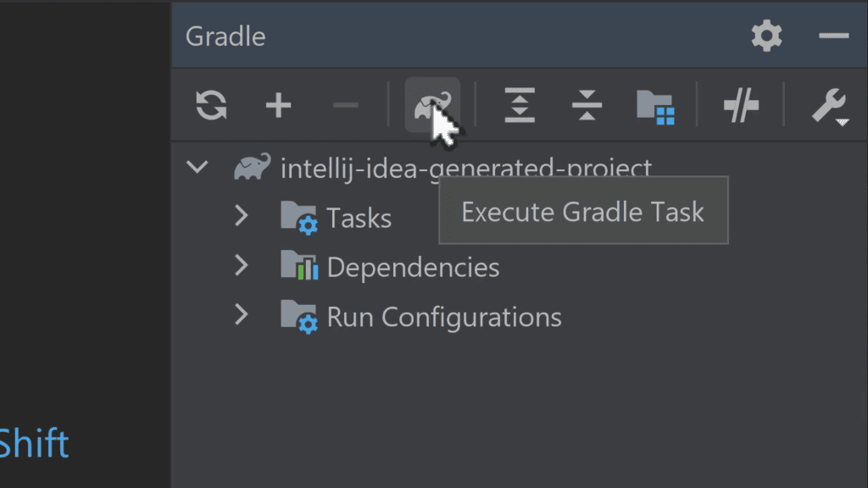Click the Collapse All toolbar icon

587,106
